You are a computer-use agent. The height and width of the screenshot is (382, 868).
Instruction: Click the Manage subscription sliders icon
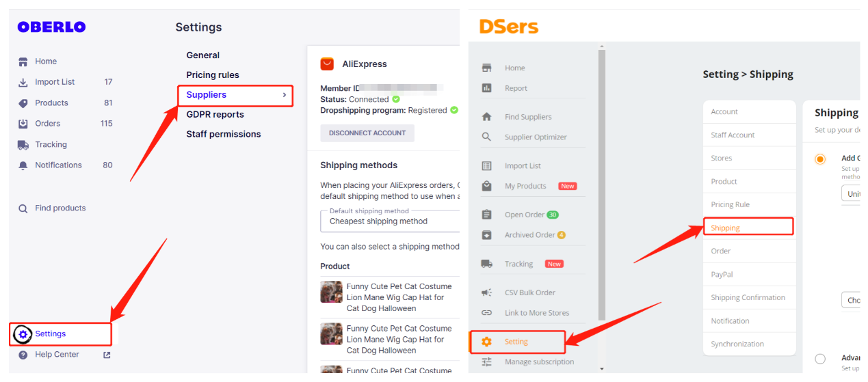pyautogui.click(x=487, y=362)
